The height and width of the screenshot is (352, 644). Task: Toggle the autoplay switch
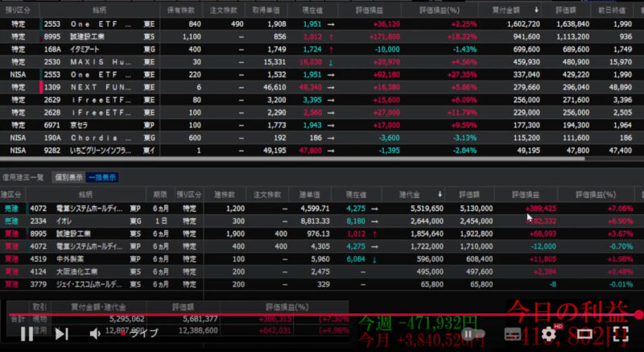click(x=473, y=334)
